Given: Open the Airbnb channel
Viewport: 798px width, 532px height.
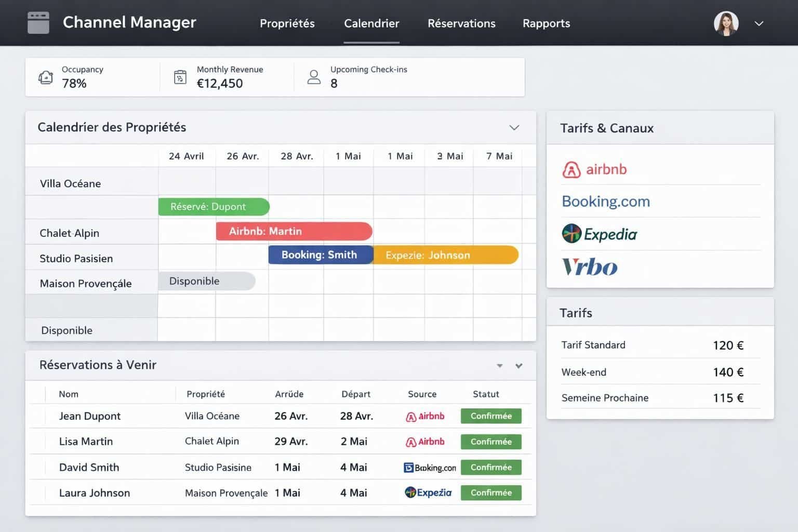Looking at the screenshot, I should (594, 169).
